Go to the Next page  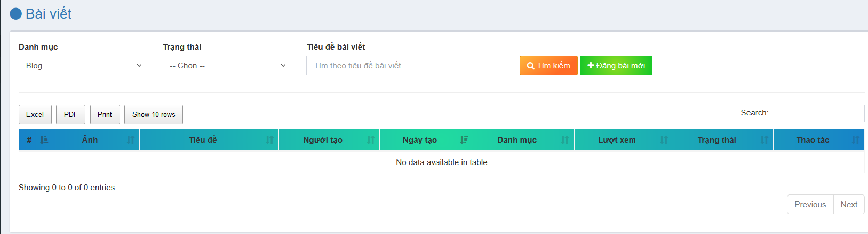click(x=849, y=205)
